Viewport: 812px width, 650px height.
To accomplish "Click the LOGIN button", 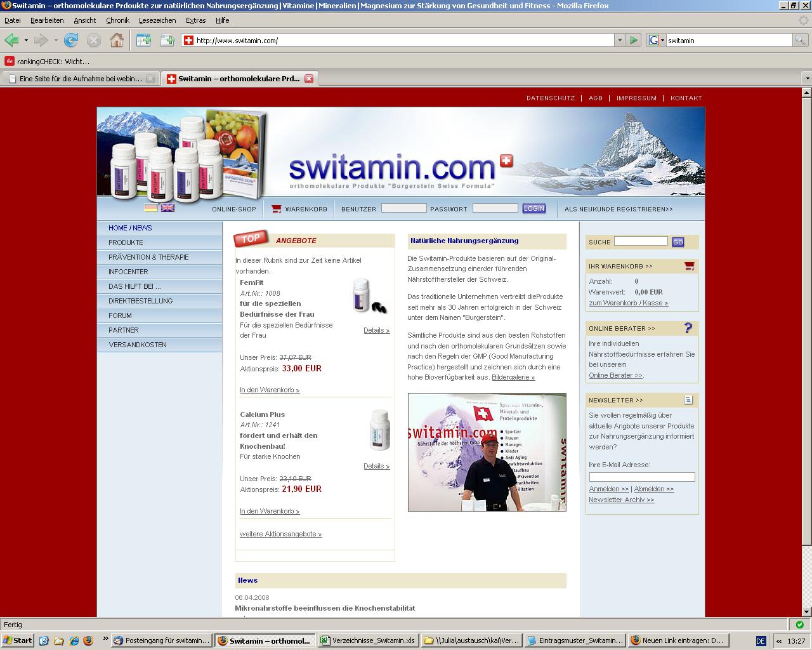I will click(534, 208).
